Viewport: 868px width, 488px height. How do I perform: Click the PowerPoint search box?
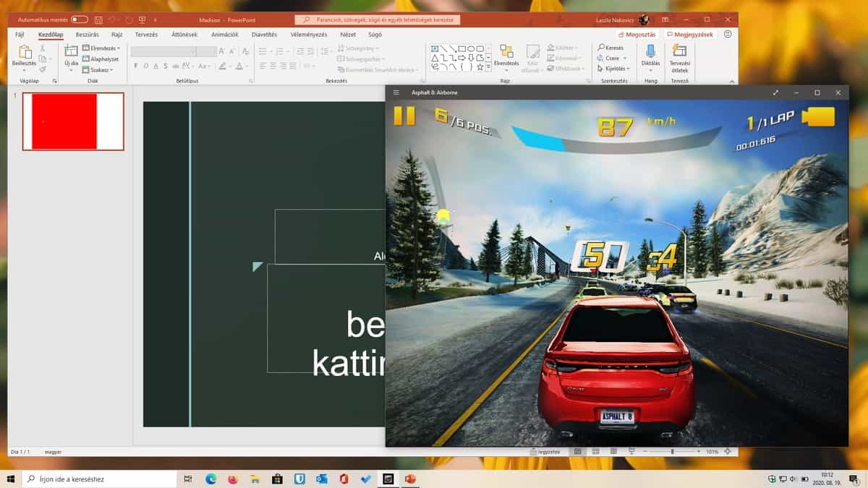tap(378, 20)
